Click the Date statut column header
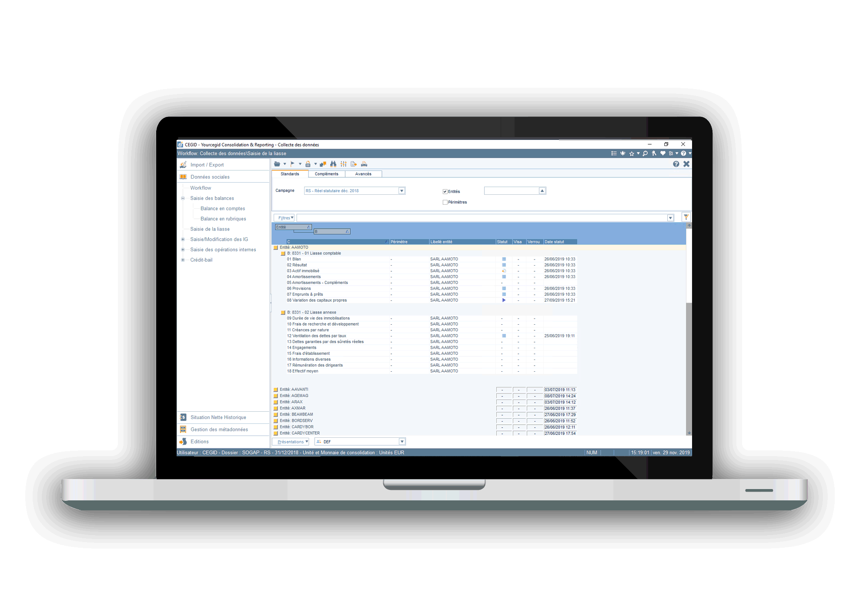Image resolution: width=863 pixels, height=616 pixels. [x=560, y=242]
